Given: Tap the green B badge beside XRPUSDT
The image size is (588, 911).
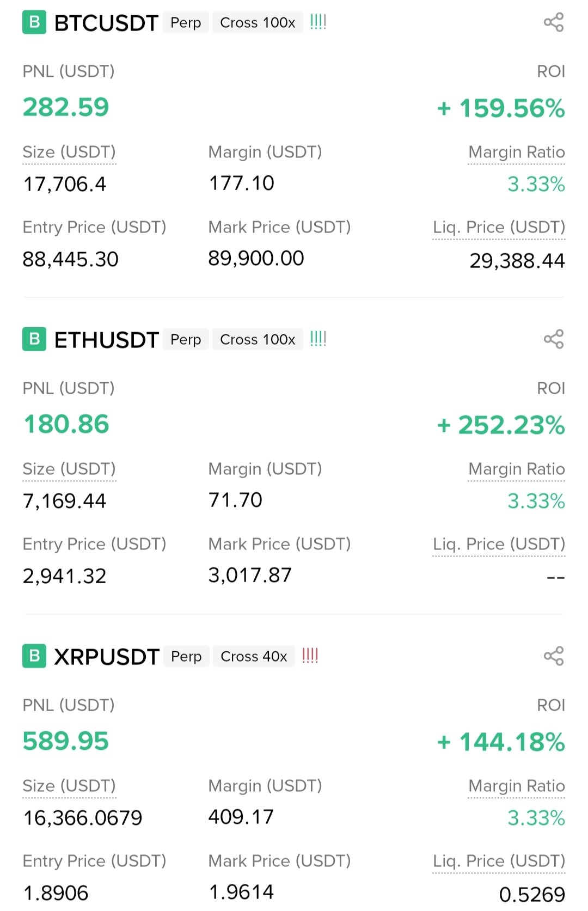Looking at the screenshot, I should point(34,656).
